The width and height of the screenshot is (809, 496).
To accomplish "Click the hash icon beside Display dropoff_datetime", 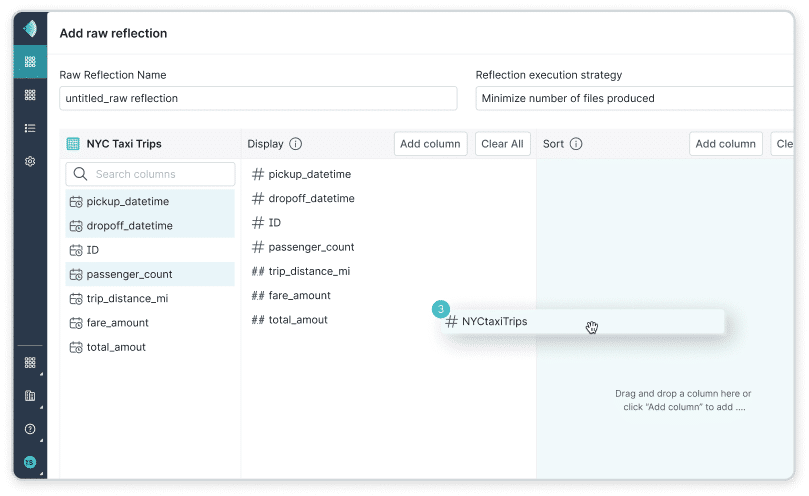I will (258, 199).
